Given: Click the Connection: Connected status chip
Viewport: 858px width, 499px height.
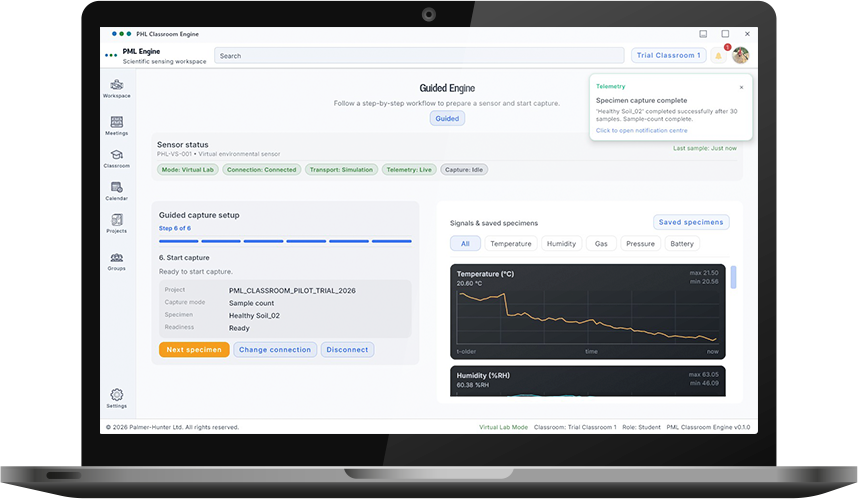Looking at the screenshot, I should pos(262,170).
